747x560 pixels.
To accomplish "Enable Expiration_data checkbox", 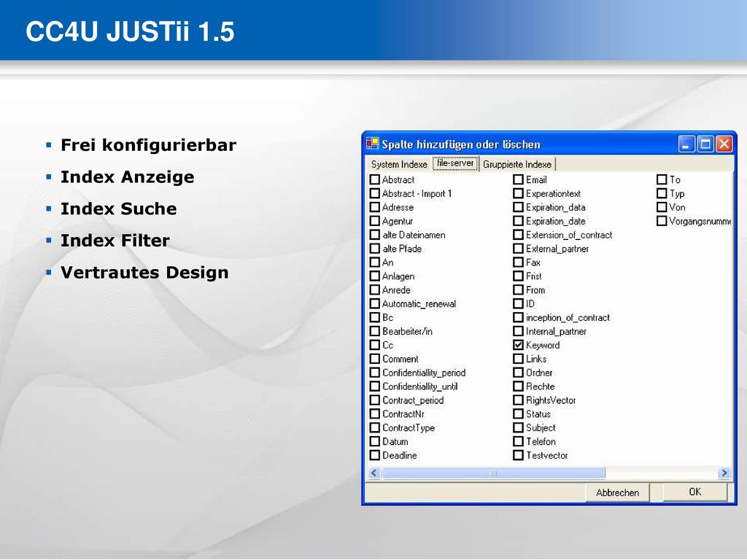I will (x=519, y=207).
